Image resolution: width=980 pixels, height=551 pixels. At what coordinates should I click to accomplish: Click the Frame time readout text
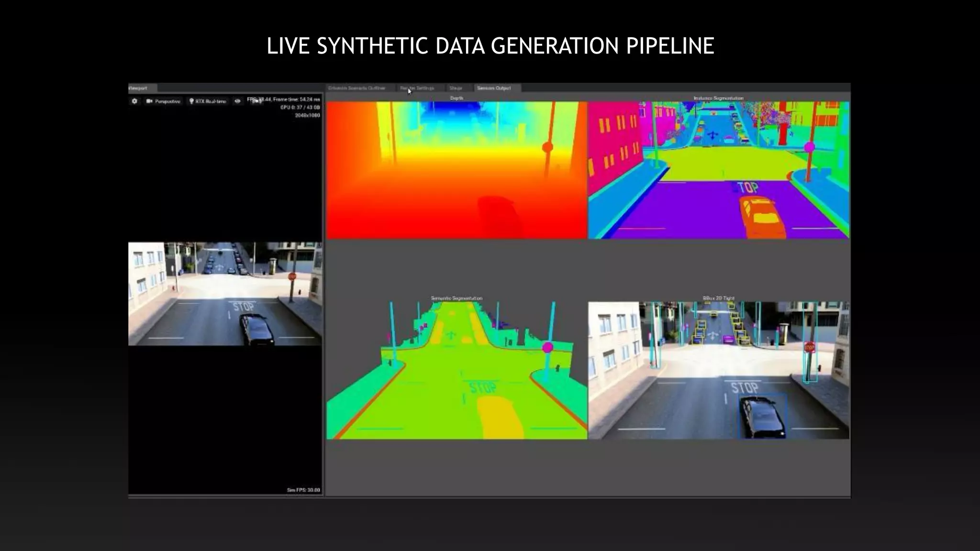click(296, 99)
